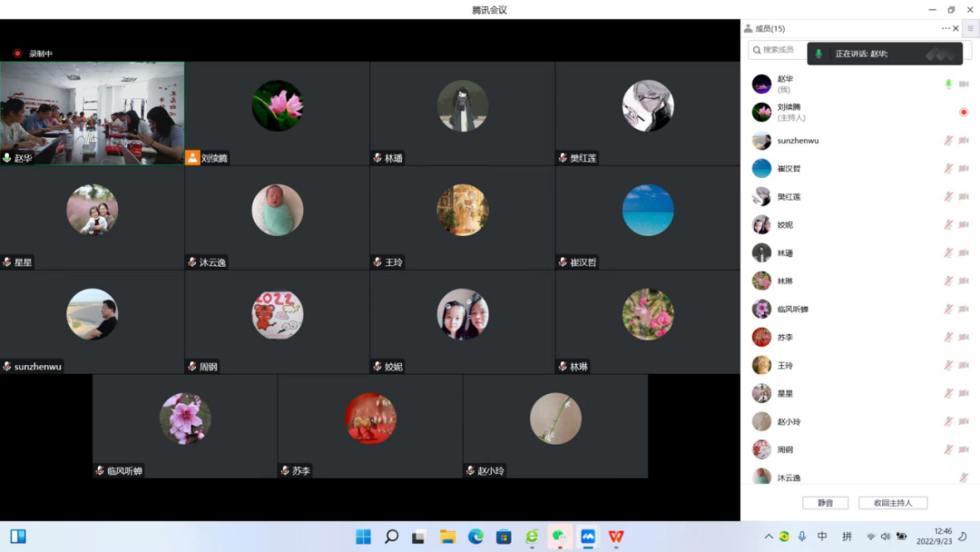
Task: Open the hamburger menu at top right
Action: [970, 28]
